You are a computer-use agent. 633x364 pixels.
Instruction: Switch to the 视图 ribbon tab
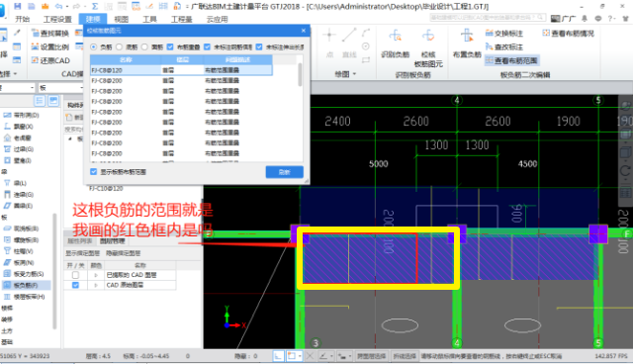121,19
